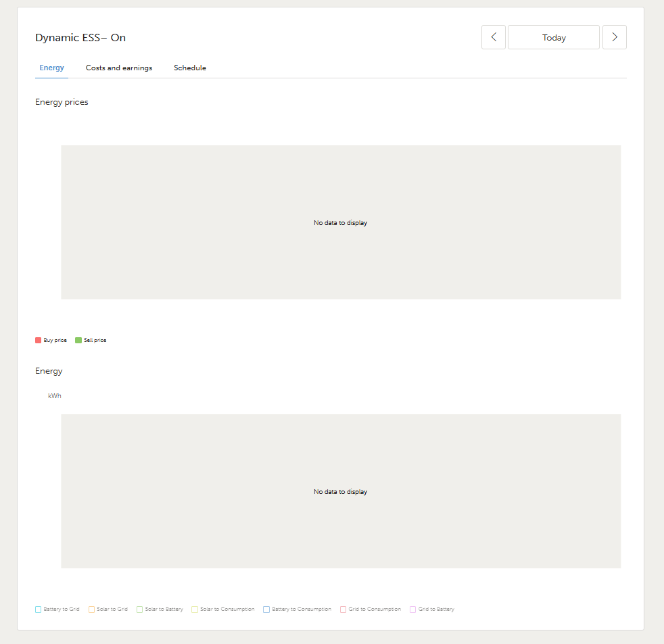Enable the Grid to Battery series

432,610
